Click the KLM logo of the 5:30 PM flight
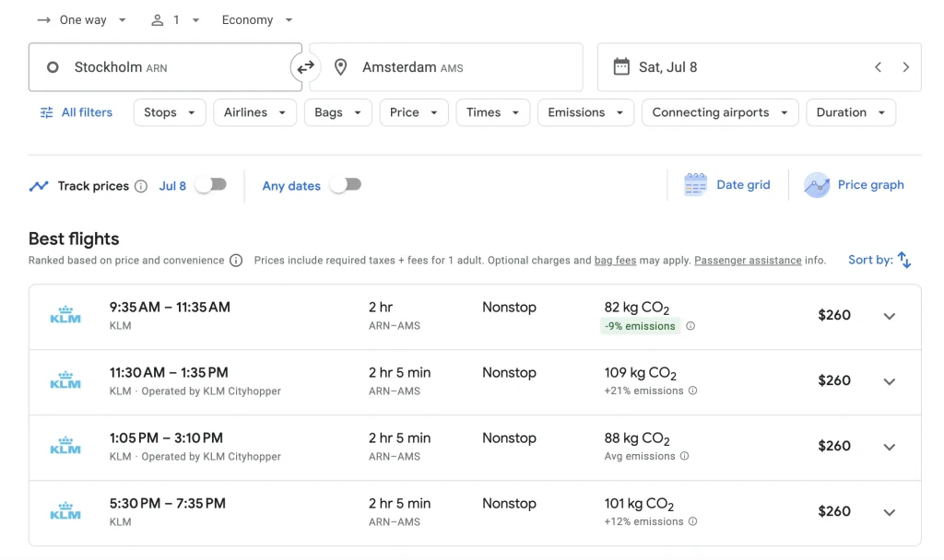944x560 pixels. coord(65,511)
